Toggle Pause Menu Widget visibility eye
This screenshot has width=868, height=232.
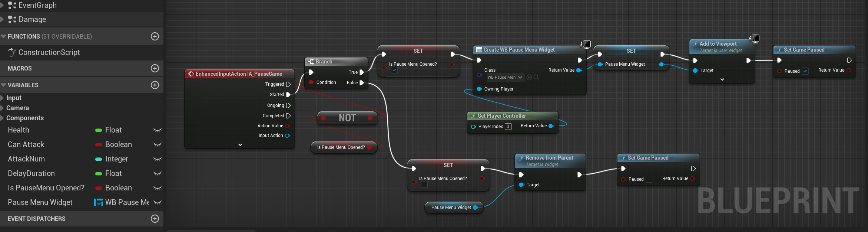click(158, 202)
